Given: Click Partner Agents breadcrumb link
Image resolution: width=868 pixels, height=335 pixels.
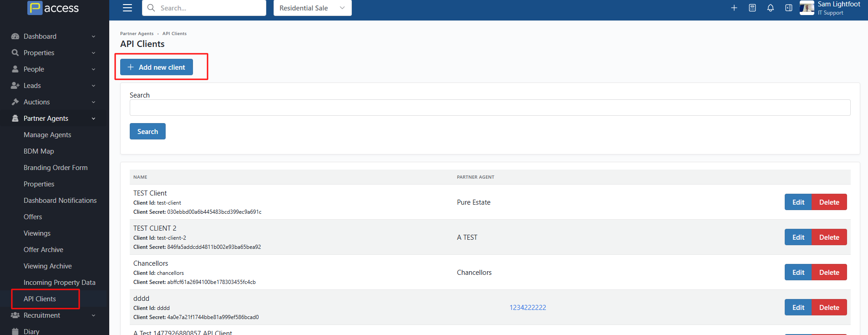Looking at the screenshot, I should [137, 34].
